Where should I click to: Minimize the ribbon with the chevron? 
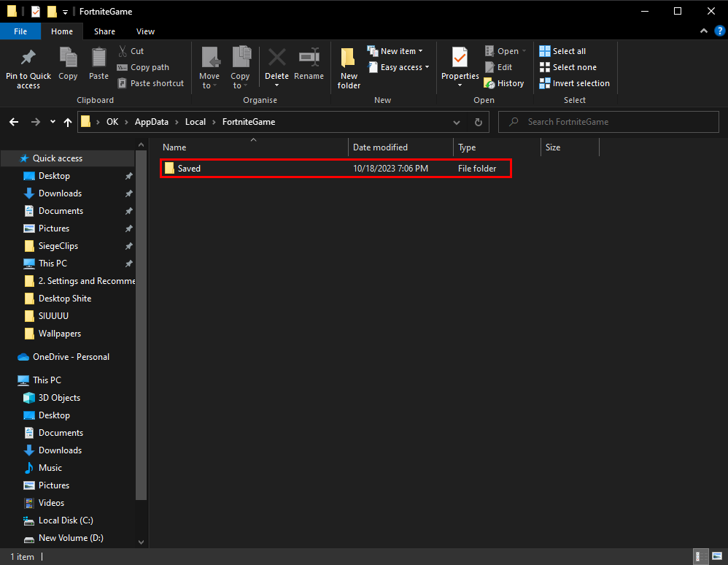[704, 31]
